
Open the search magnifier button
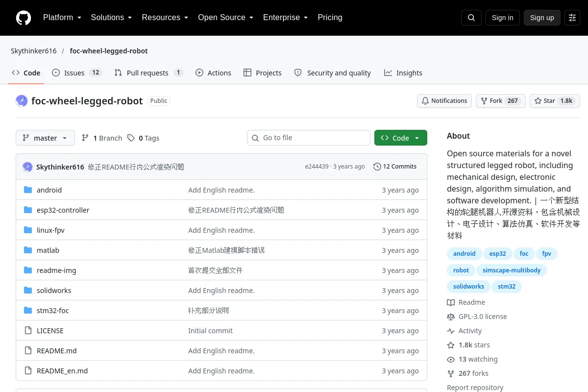[471, 18]
